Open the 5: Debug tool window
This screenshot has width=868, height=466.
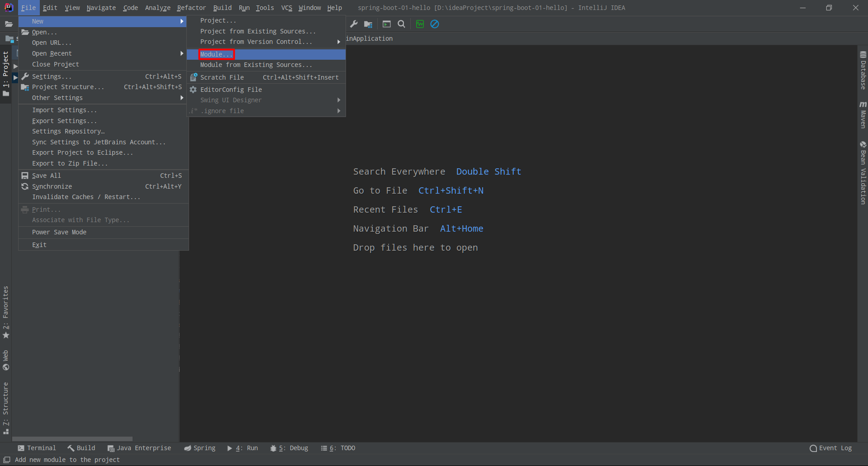[x=289, y=448]
